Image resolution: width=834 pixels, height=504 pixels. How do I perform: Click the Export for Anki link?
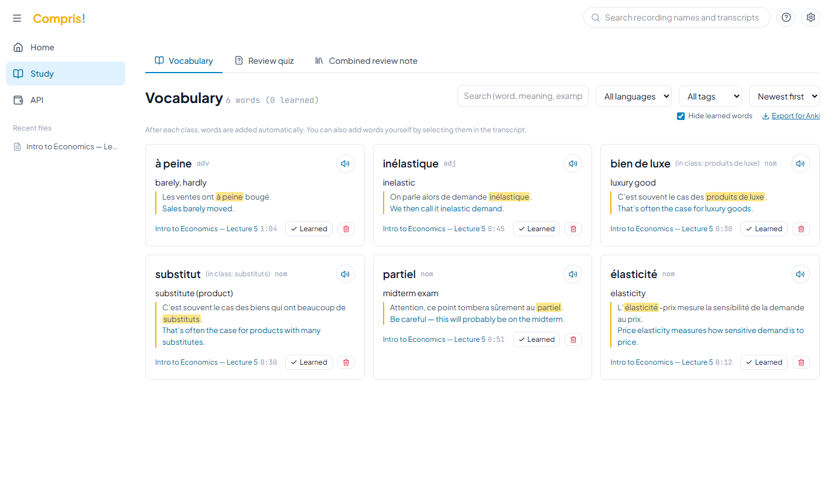pyautogui.click(x=791, y=116)
